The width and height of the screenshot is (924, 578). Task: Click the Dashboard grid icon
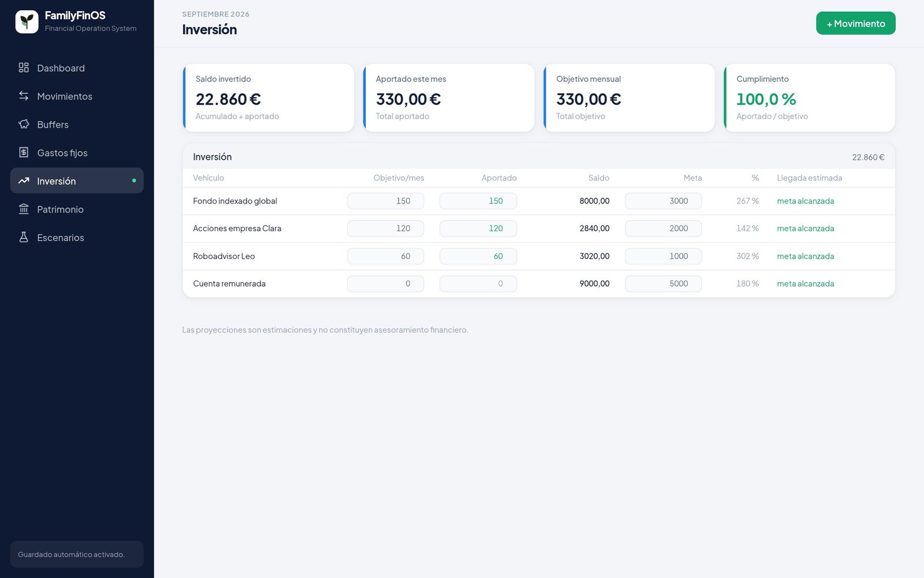pos(24,68)
